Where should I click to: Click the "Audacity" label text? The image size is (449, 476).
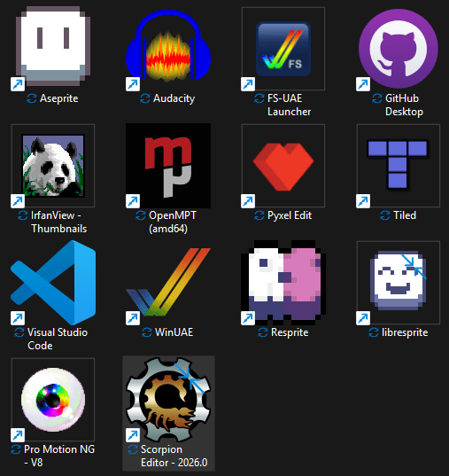tap(174, 98)
